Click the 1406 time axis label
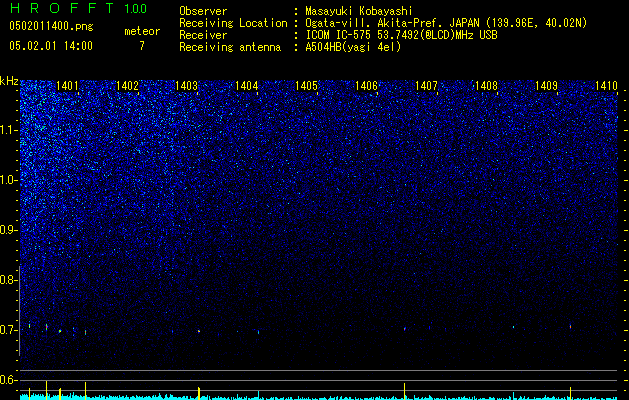This screenshot has height=400, width=629. (x=366, y=86)
